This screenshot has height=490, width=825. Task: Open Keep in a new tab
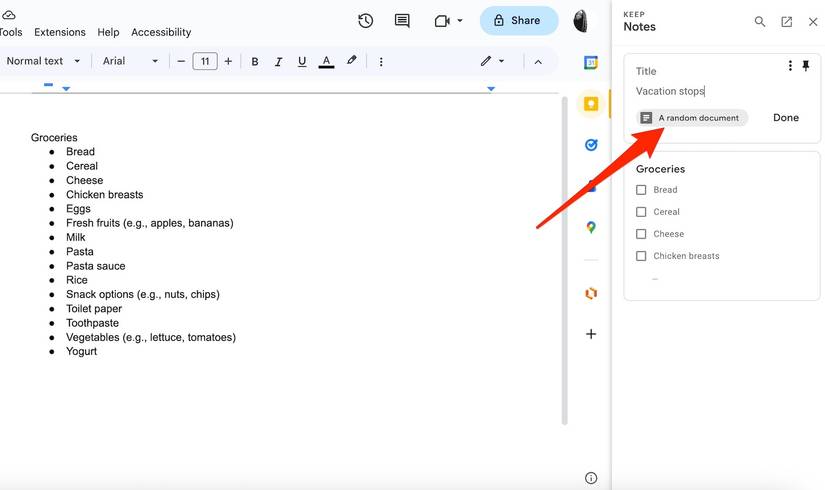[787, 22]
